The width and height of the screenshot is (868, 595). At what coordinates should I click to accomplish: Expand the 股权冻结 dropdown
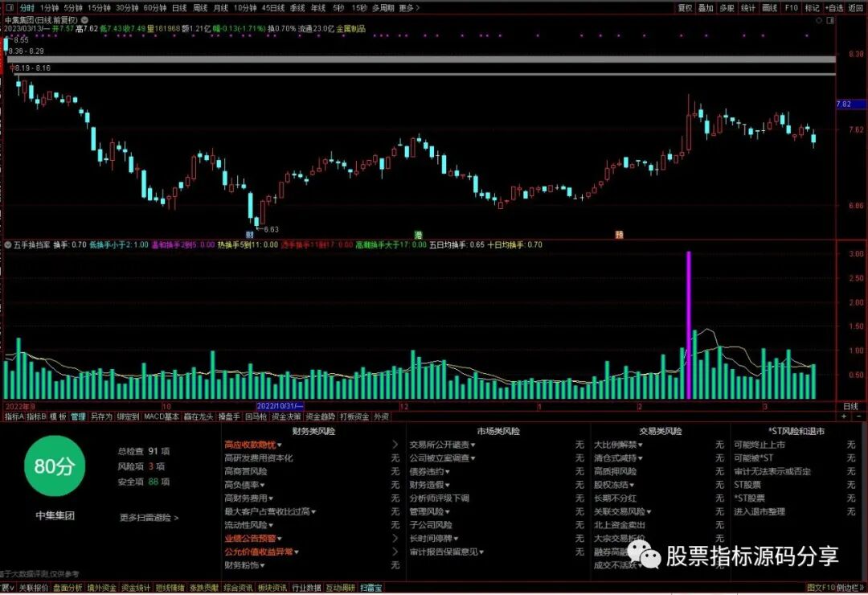point(614,485)
